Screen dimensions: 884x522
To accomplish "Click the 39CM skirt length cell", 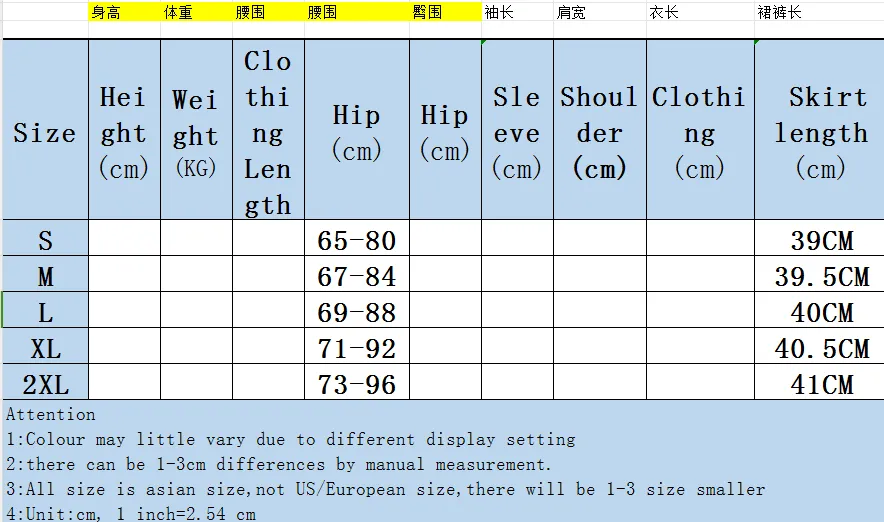I will pos(820,240).
